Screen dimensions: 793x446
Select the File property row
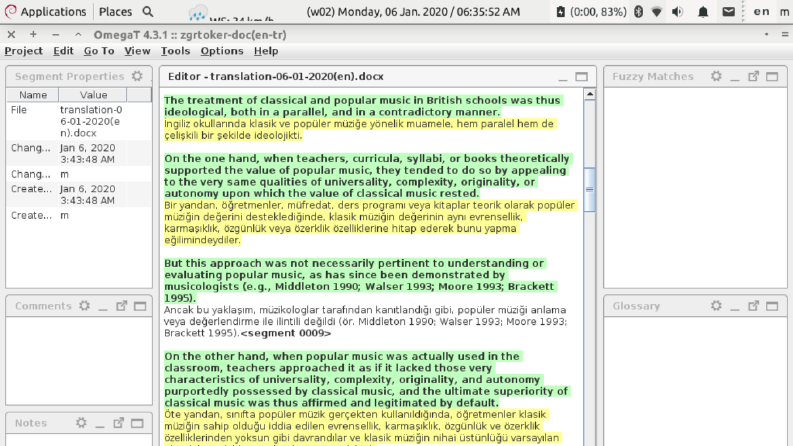(79, 121)
